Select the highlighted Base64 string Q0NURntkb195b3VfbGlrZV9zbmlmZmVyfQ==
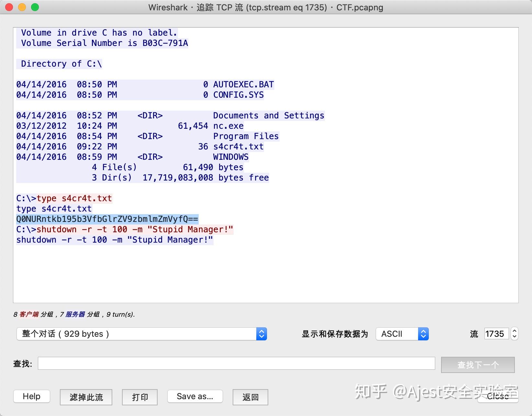The width and height of the screenshot is (532, 416). click(107, 219)
